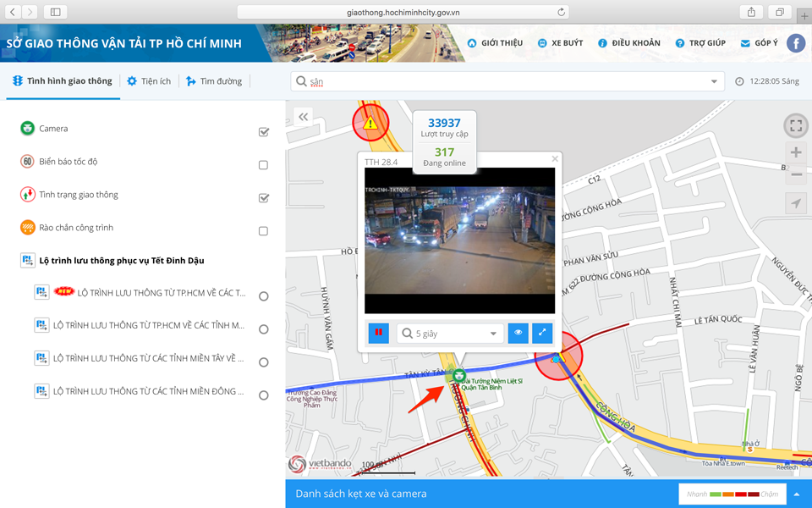
Task: Open the Trợ giúp page
Action: 700,43
